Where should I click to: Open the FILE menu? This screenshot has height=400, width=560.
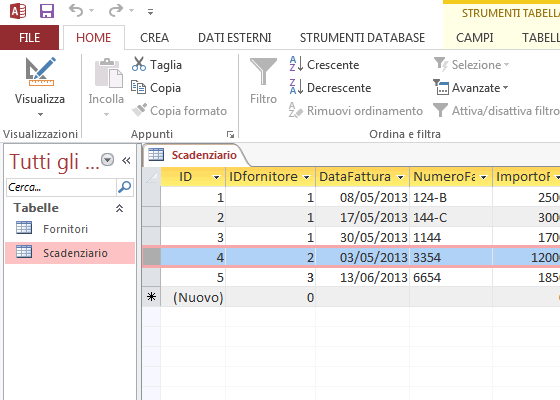pos(29,38)
